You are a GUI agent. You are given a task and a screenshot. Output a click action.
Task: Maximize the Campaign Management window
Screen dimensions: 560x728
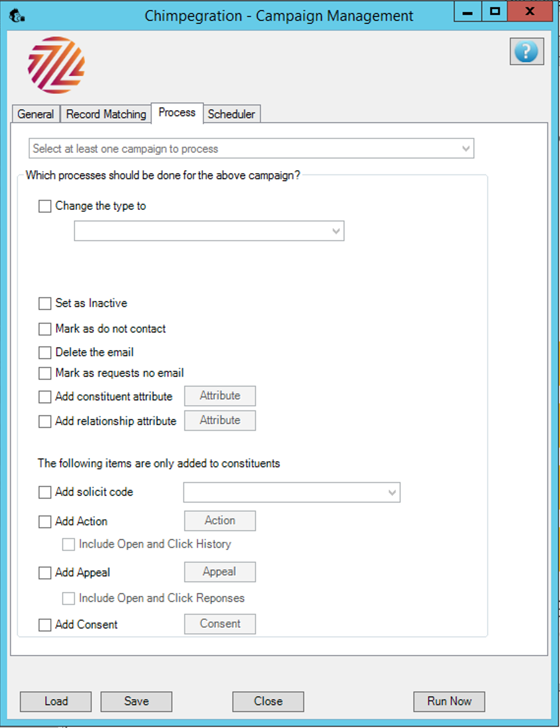pyautogui.click(x=495, y=11)
